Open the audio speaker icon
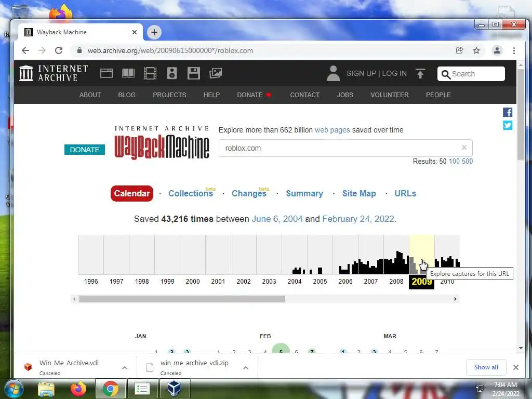 (x=172, y=73)
